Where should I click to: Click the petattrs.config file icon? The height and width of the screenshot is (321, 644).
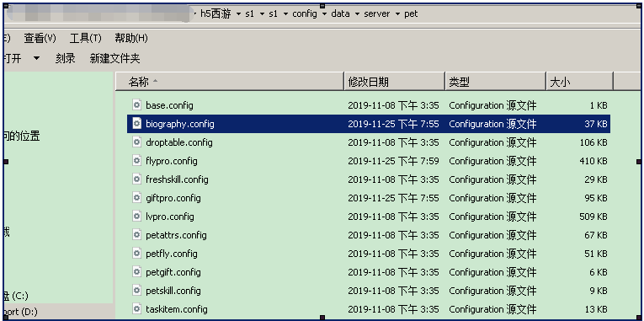tap(136, 234)
